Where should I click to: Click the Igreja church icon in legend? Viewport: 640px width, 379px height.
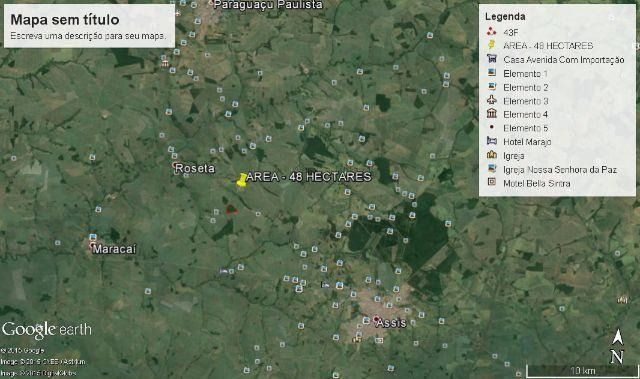(491, 155)
